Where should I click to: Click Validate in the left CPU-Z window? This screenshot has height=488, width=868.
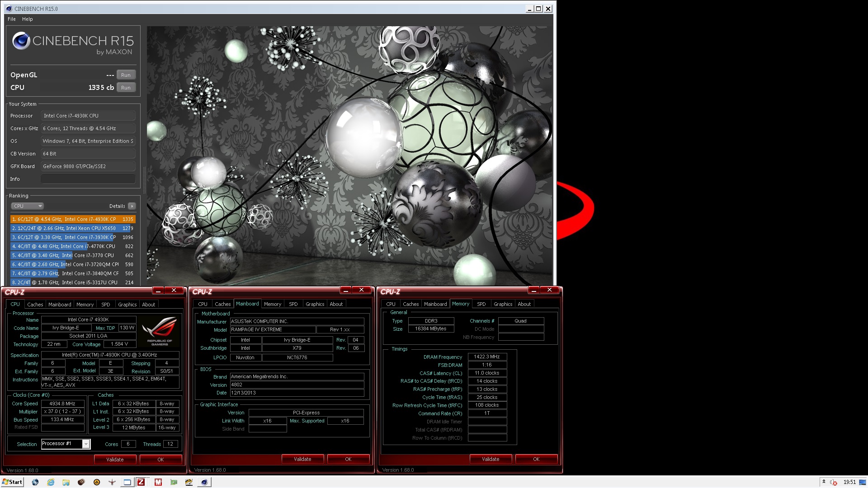click(115, 460)
